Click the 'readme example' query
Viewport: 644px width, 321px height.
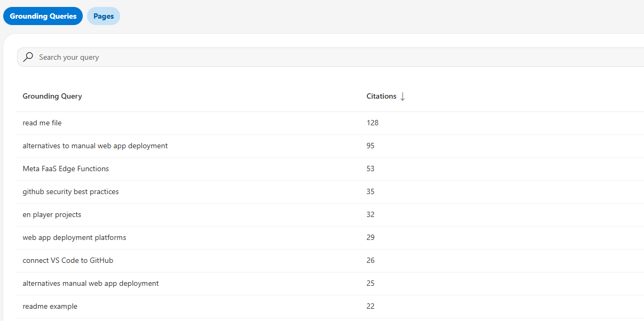pyautogui.click(x=50, y=306)
